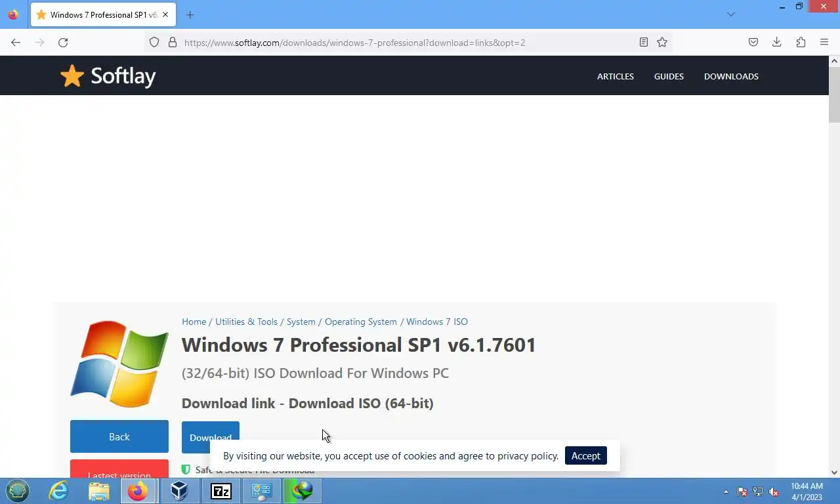Click the scrollbar down arrow
The height and width of the screenshot is (504, 840).
[834, 472]
